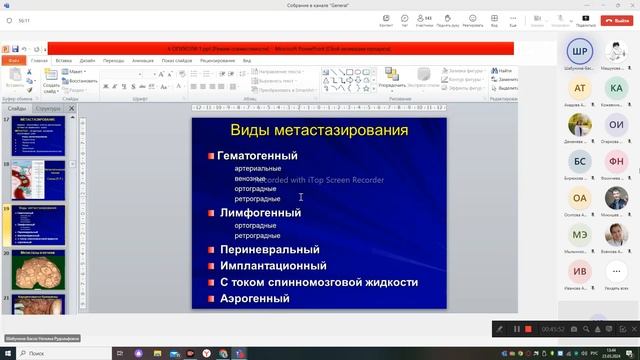Switch to the Рецензирование ribbon tab
Screen dimensions: 640x360
tap(218, 60)
